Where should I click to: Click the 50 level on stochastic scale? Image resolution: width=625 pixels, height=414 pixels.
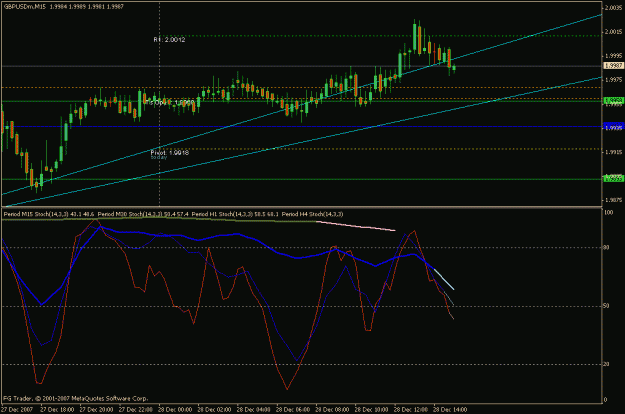point(607,306)
